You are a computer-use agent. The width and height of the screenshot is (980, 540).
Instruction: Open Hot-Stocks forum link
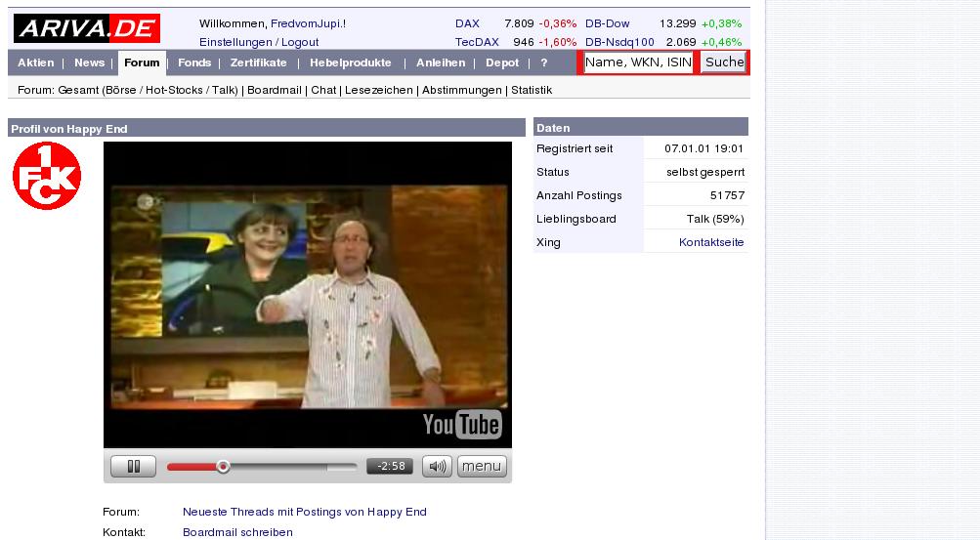(x=174, y=90)
